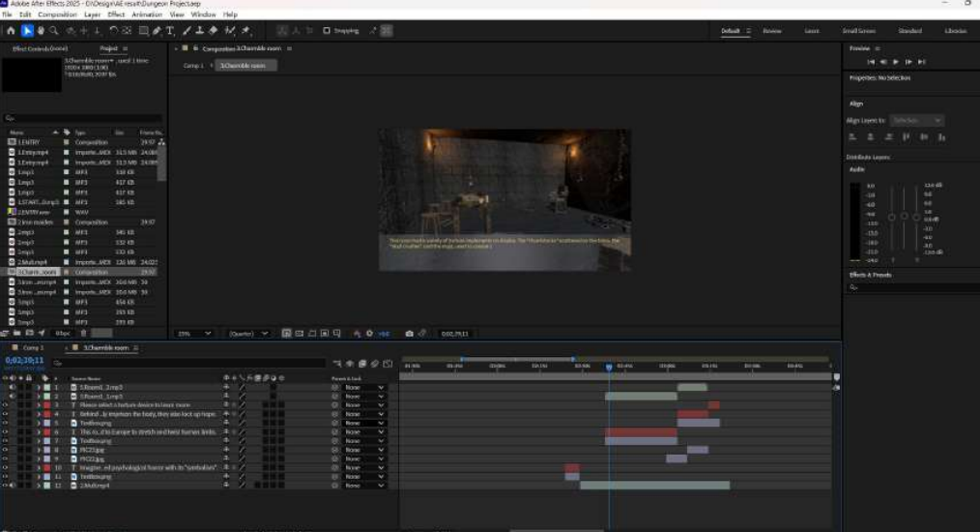Open the Align Layers to dropdown
The width and height of the screenshot is (980, 532).
(916, 120)
